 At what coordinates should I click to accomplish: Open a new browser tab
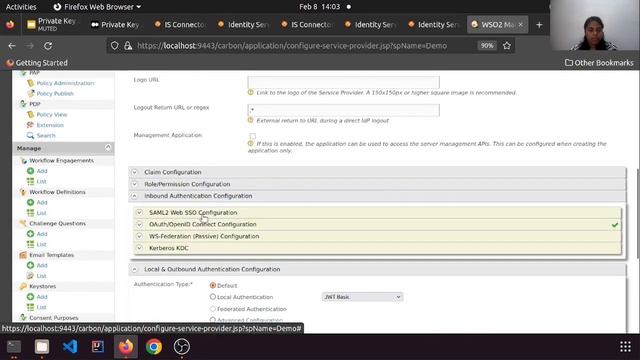pyautogui.click(x=539, y=25)
